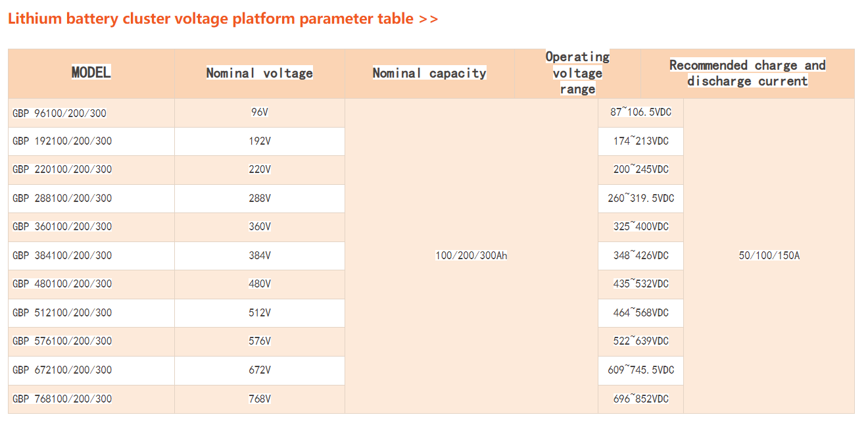Click the Recommended charge and discharge current header
The height and width of the screenshot is (423, 868).
tap(747, 73)
